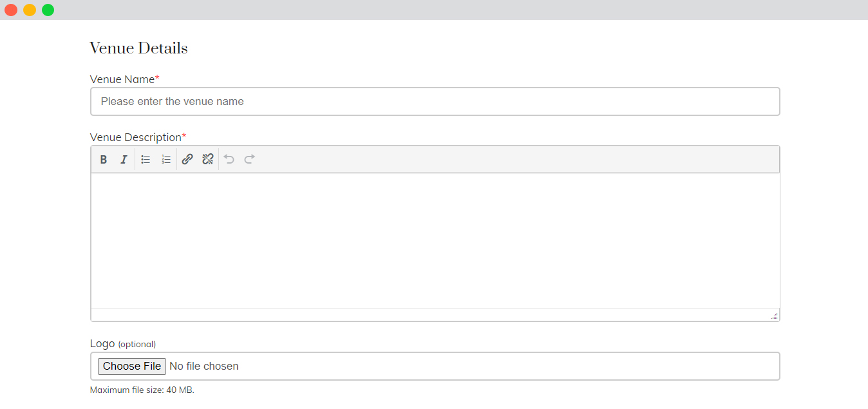Screen dimensions: 868x409
Task: Focus the Venue Name input field
Action: 435,101
